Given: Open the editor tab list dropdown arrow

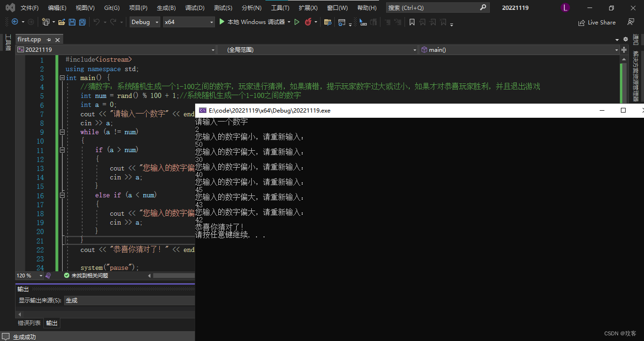Looking at the screenshot, I should 617,40.
